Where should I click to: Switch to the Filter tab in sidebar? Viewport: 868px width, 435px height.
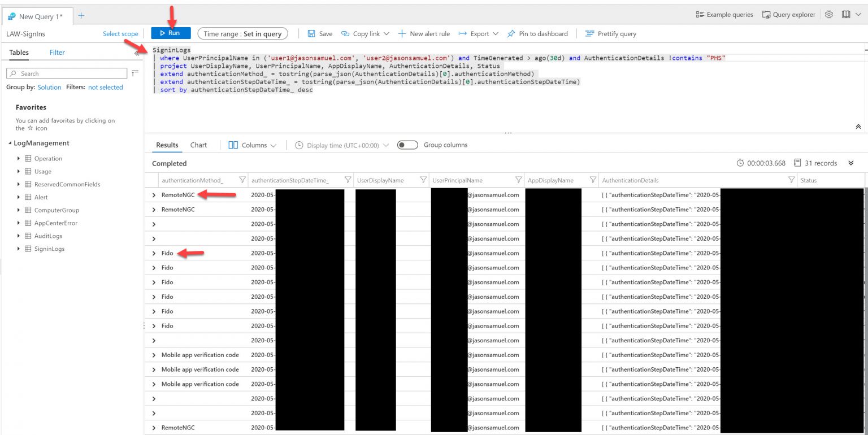coord(57,52)
